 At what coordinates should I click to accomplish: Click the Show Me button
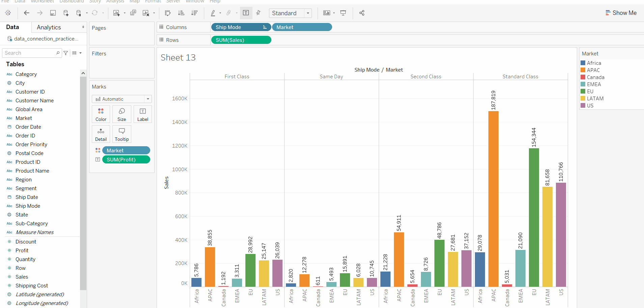tap(621, 12)
